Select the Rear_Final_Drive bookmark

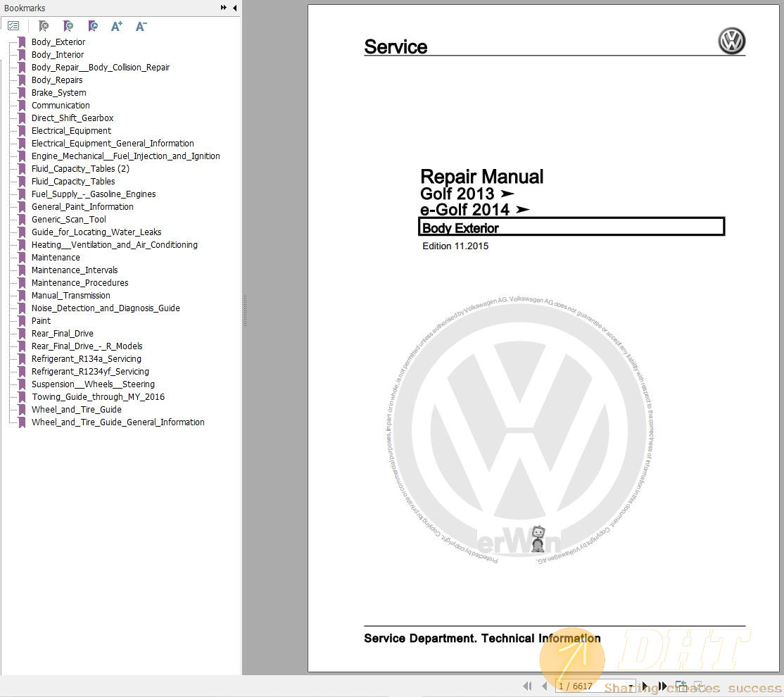(x=62, y=333)
